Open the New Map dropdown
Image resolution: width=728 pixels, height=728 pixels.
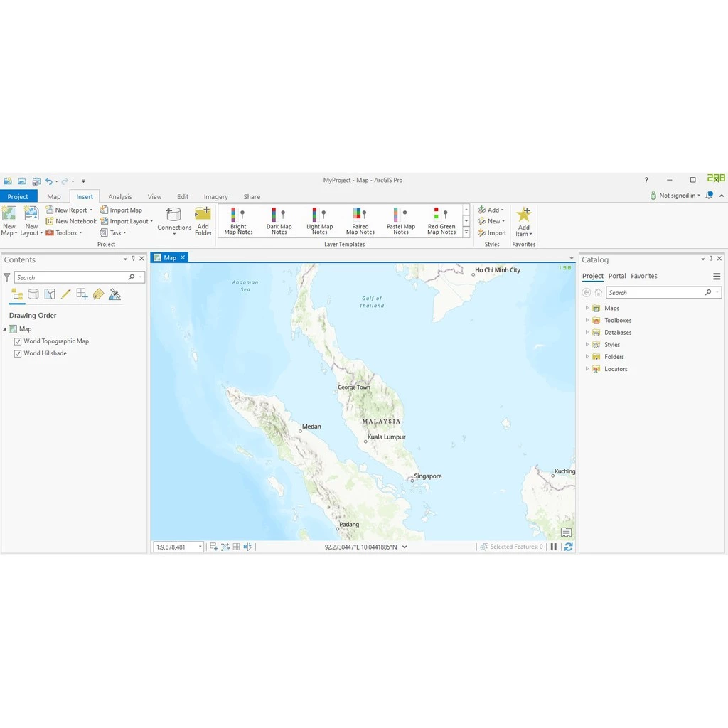[x=9, y=230]
